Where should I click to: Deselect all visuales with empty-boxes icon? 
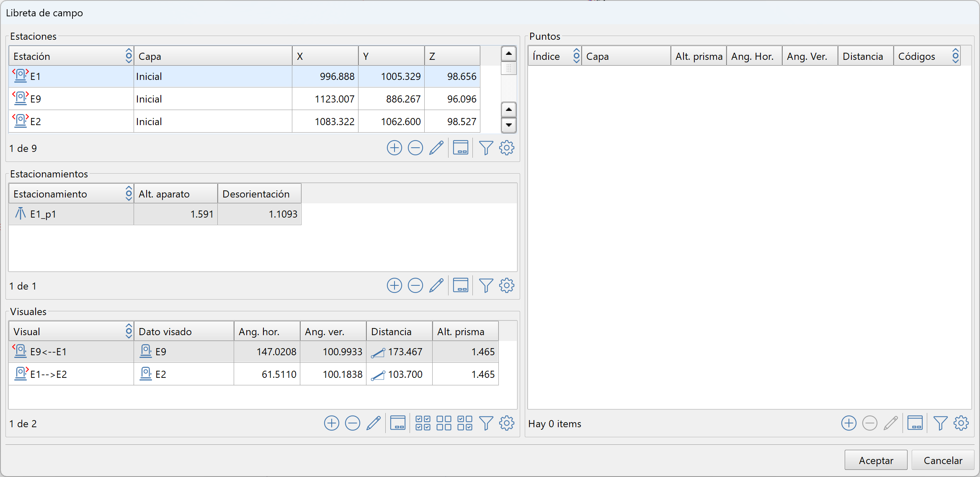[444, 423]
